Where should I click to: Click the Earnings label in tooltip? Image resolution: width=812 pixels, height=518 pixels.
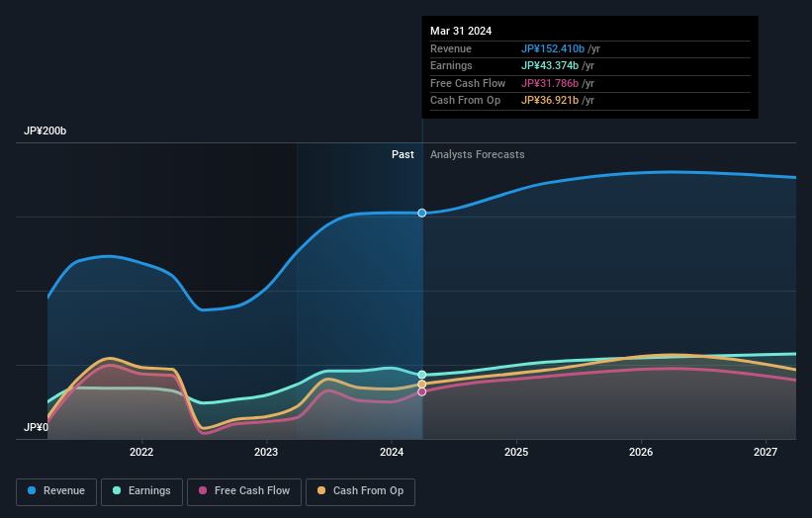coord(451,65)
